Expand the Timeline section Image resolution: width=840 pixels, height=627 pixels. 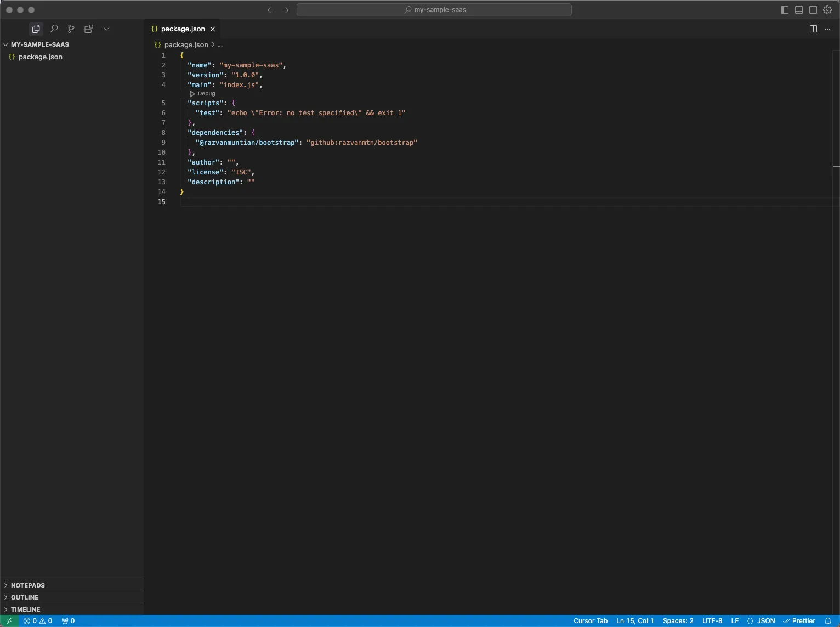point(25,609)
